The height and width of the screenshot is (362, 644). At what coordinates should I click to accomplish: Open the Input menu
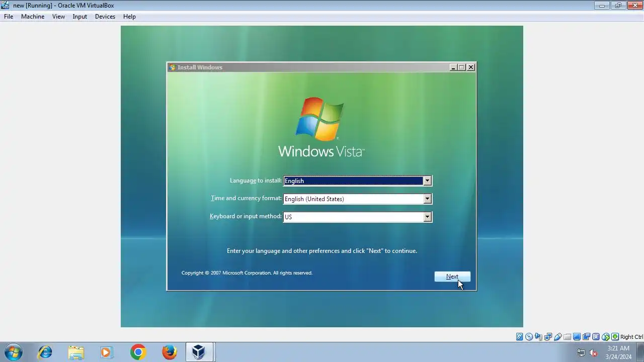[x=79, y=17]
